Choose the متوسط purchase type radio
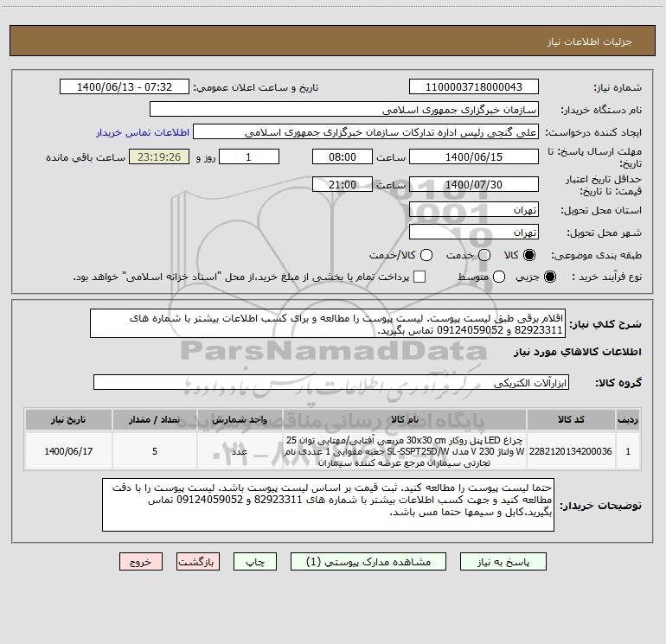Viewport: 666px width, 644px height. pos(499,277)
